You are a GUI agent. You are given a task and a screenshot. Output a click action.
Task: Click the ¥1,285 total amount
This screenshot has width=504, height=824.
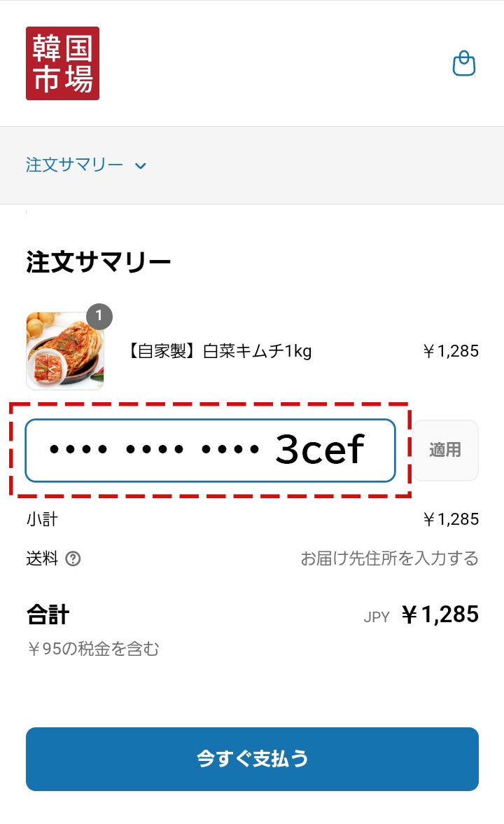click(x=440, y=614)
